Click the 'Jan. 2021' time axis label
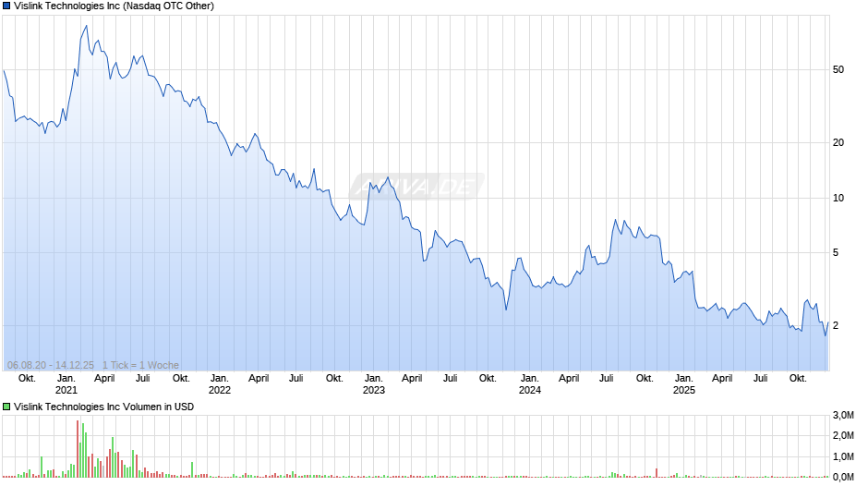This screenshot has height=486, width=868. point(66,384)
